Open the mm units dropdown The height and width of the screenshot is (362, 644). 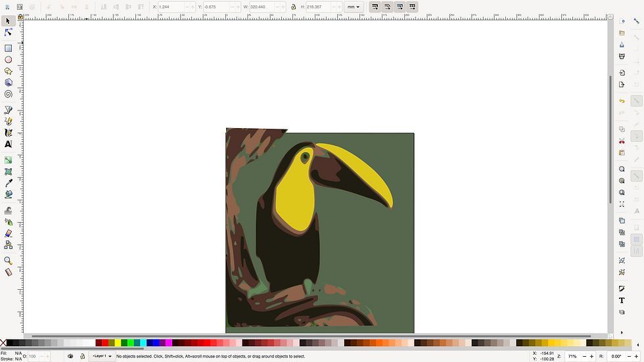click(x=354, y=7)
